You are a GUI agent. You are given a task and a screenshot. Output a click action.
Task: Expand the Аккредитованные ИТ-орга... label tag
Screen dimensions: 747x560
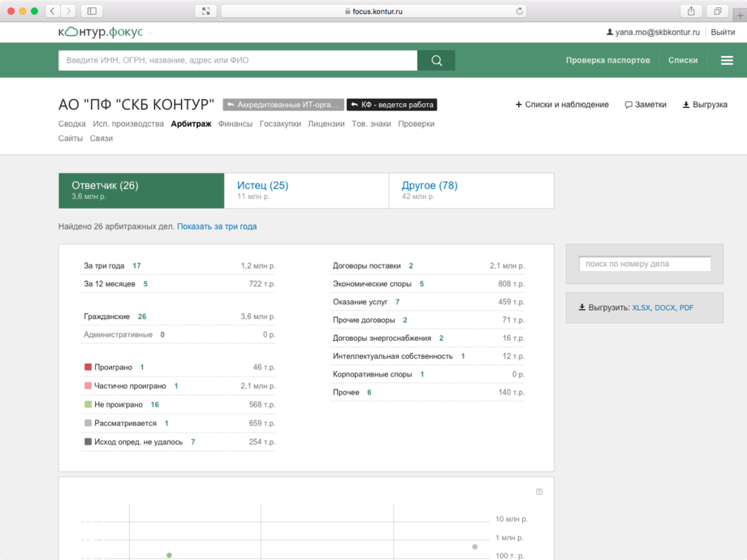(283, 105)
